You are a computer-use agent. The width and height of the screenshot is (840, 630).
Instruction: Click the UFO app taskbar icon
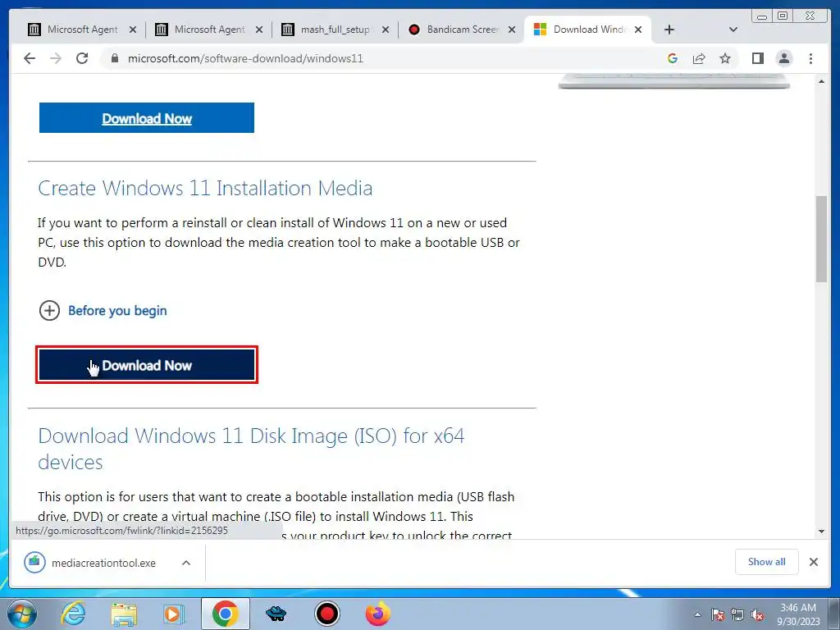(x=276, y=614)
